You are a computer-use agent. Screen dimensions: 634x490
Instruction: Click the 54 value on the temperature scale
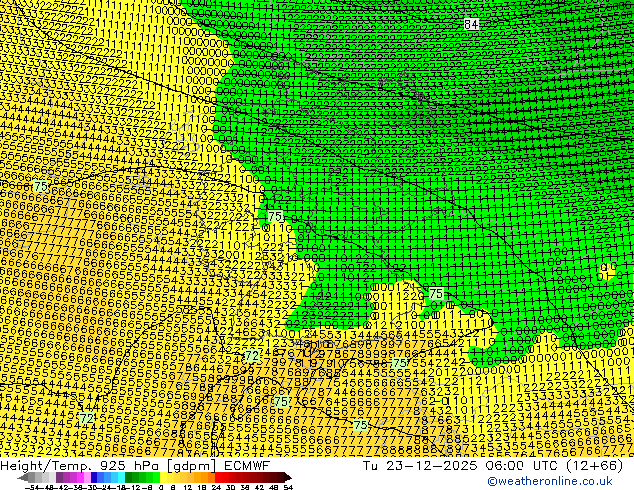(x=288, y=488)
